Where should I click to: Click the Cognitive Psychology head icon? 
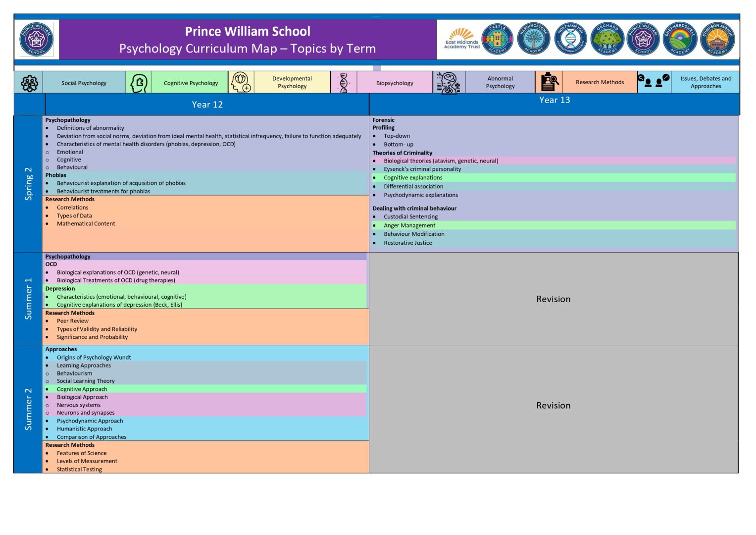point(139,83)
